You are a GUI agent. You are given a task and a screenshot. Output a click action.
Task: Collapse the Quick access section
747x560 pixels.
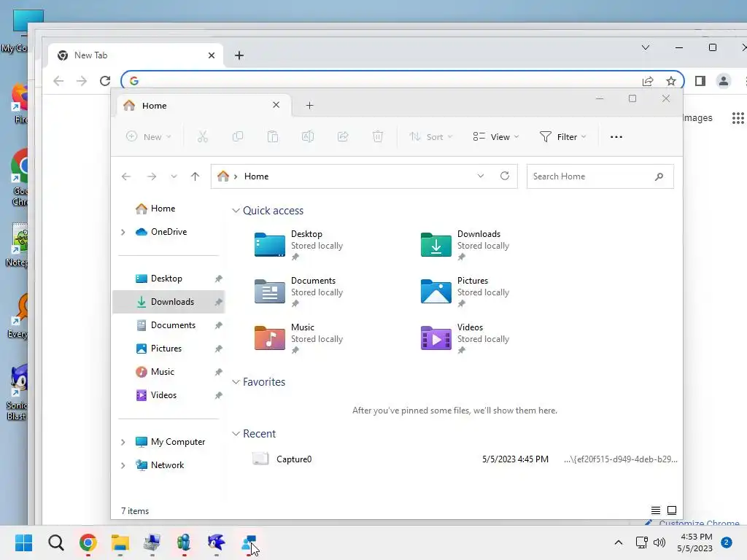[236, 211]
